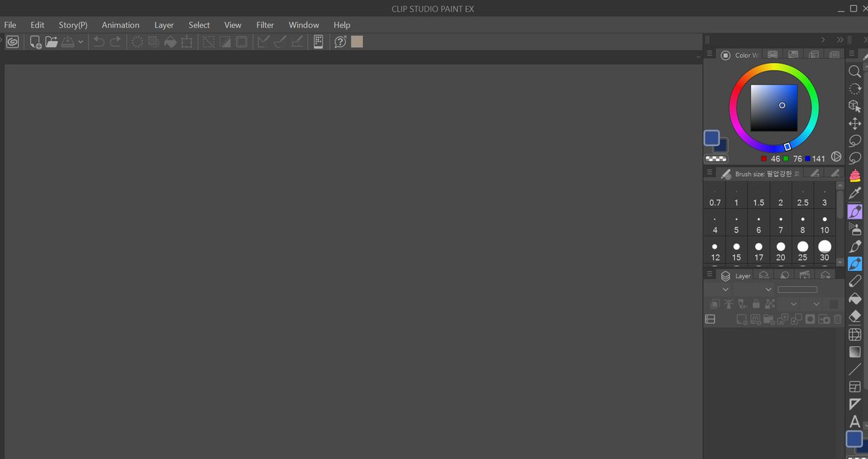Expand the Save options dropdown arrow
868x459 pixels.
tap(80, 42)
